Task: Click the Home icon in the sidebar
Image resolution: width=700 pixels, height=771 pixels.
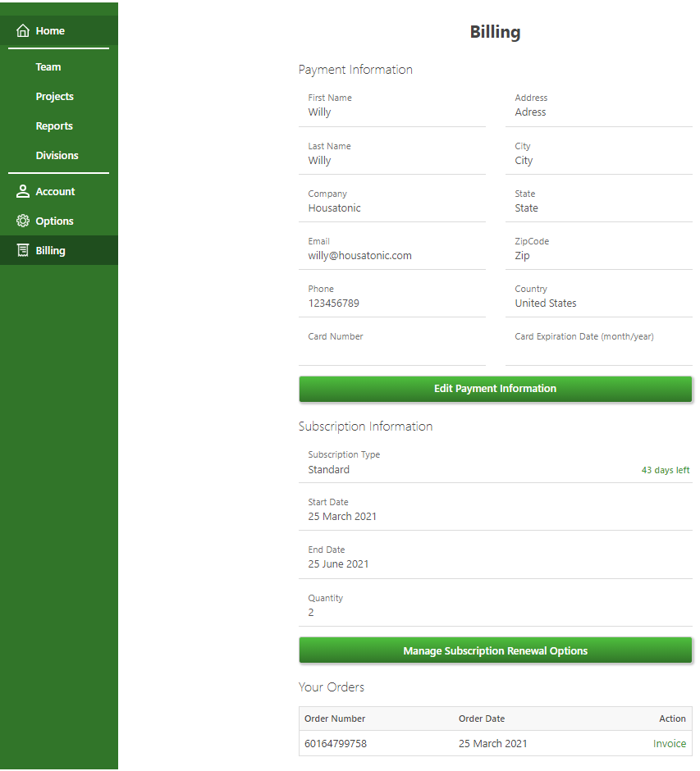Action: (x=22, y=30)
